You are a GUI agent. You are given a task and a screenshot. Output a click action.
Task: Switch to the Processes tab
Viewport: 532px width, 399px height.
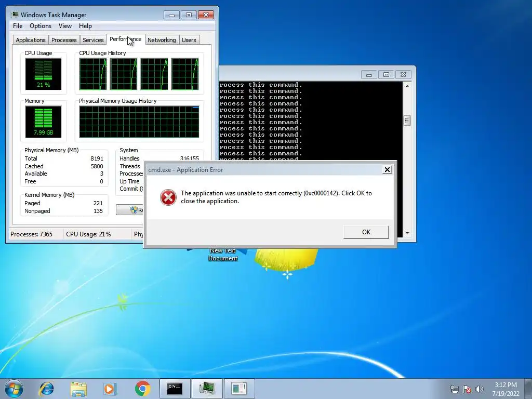click(x=64, y=40)
